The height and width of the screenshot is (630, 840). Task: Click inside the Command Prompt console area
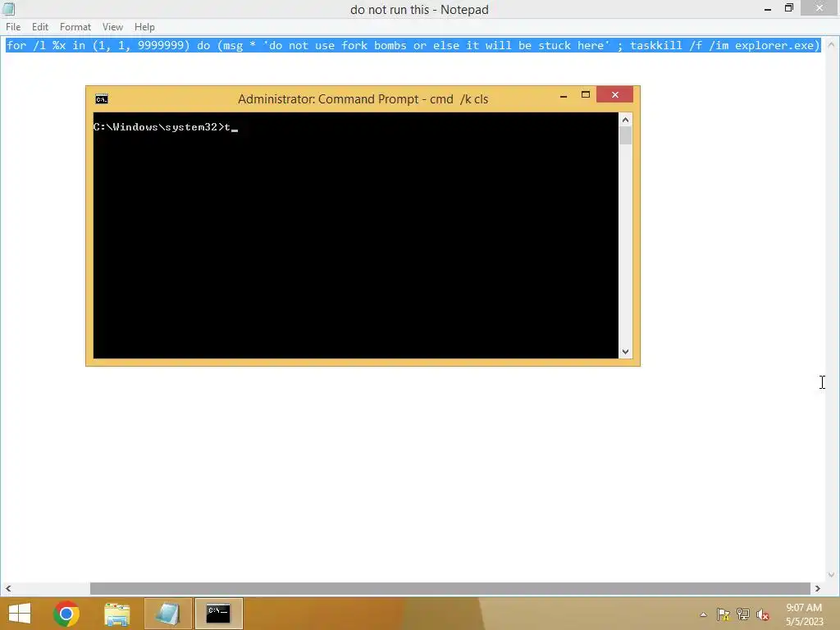(x=356, y=235)
